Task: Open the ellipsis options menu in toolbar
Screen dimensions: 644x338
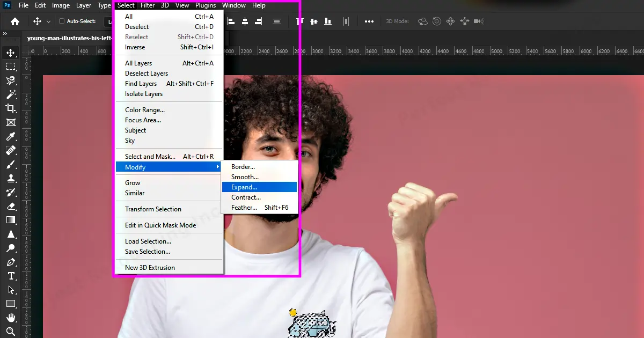Action: tap(369, 21)
